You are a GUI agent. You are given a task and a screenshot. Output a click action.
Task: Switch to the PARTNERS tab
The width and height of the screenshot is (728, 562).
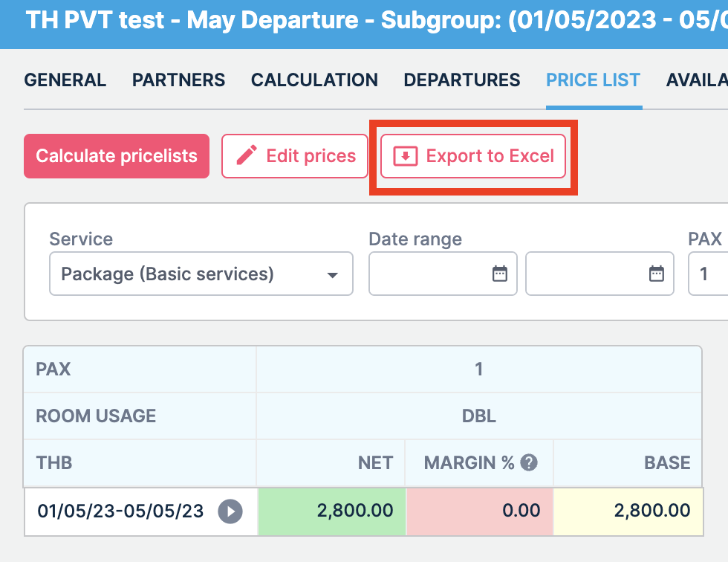tap(179, 80)
